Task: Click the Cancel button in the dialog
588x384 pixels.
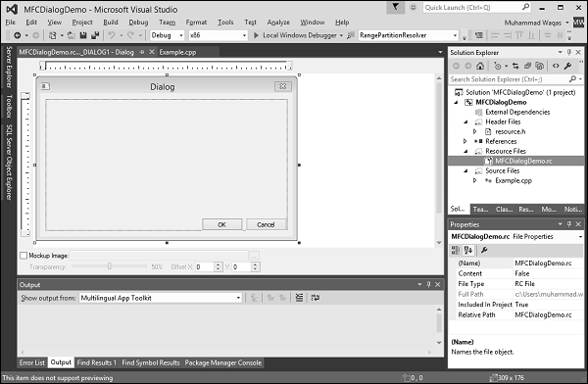Action: tap(266, 224)
